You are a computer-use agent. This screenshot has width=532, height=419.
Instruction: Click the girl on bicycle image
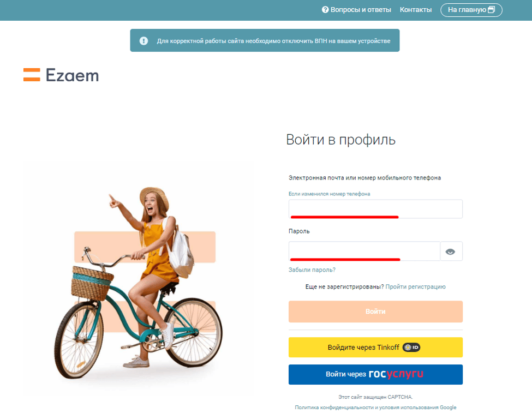coord(139,278)
